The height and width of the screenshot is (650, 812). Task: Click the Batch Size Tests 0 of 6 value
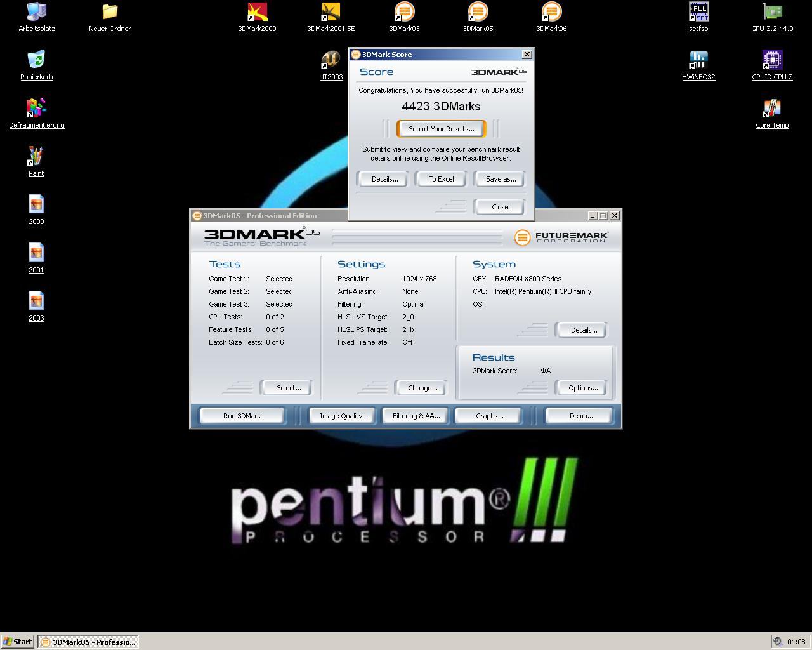pos(275,342)
